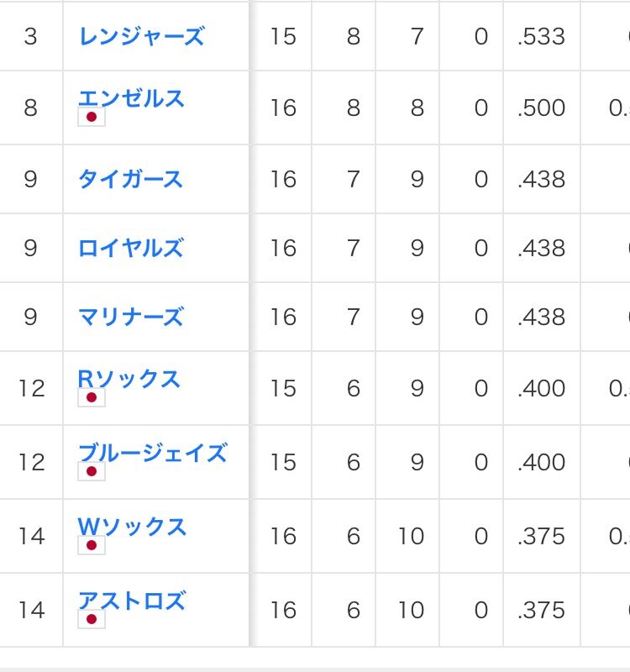The image size is (630, 672).
Task: Open the Wソックス team link
Action: [x=132, y=527]
